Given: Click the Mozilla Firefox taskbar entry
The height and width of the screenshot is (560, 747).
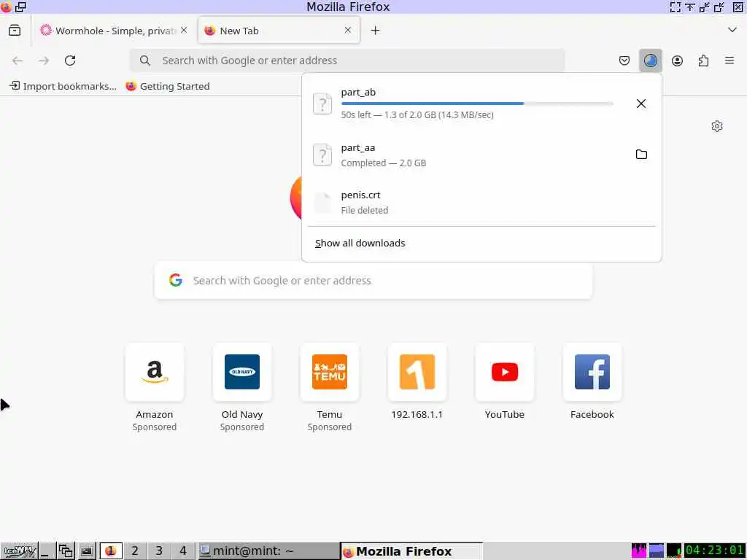Looking at the screenshot, I should click(x=411, y=551).
